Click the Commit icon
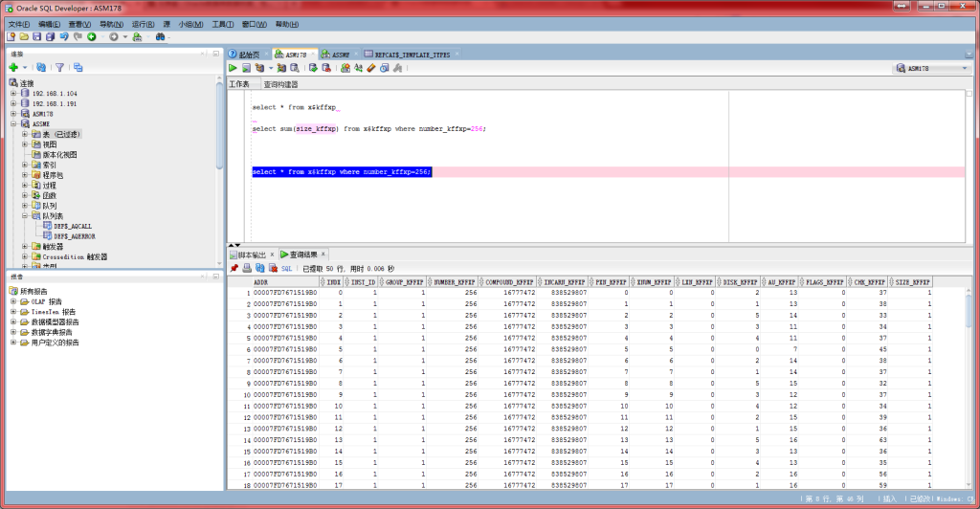The height and width of the screenshot is (509, 980). tap(313, 68)
